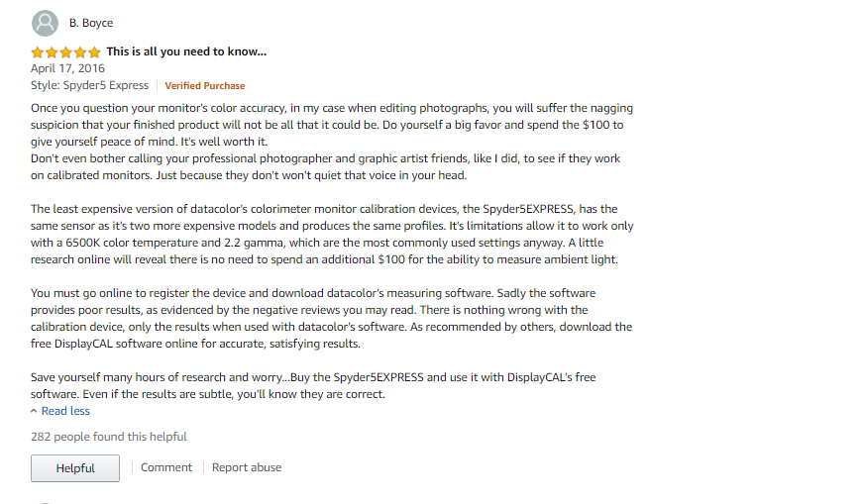Click the '282 people found this helpful' text
Viewport: 865px width, 504px height.
[109, 437]
